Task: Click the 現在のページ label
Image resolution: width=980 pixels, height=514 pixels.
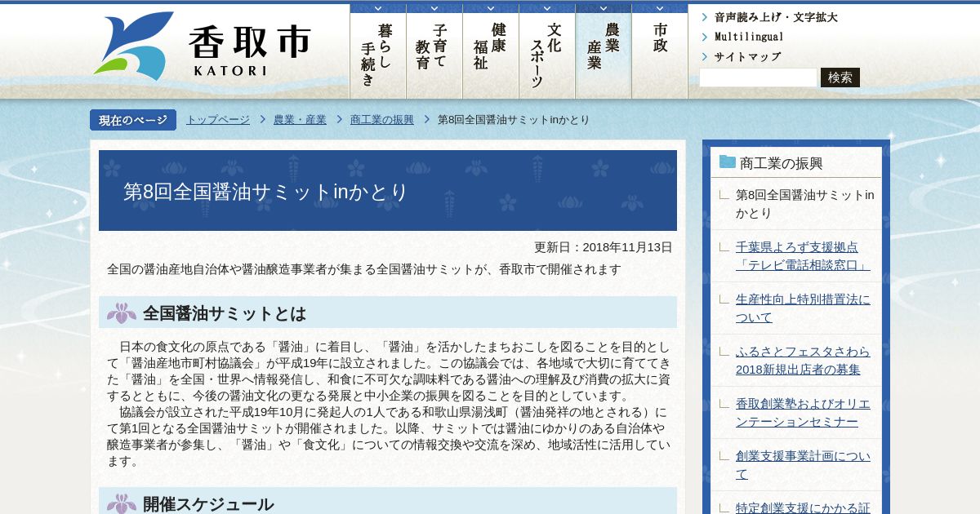Action: [x=133, y=120]
